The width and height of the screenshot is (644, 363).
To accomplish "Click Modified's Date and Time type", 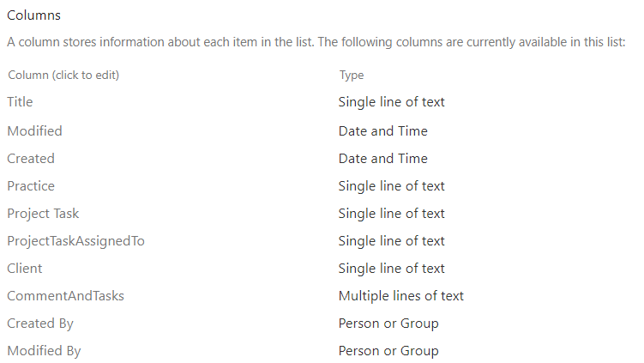I will (382, 131).
